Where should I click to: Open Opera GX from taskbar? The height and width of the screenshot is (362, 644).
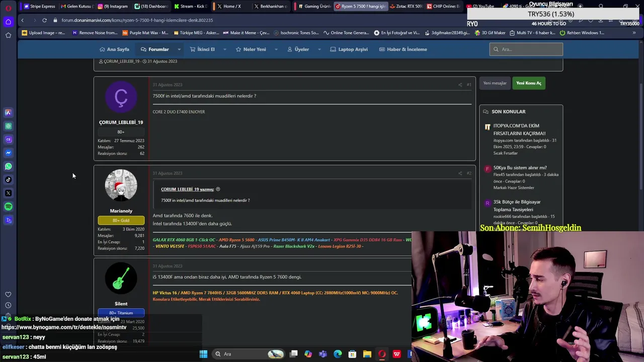[382, 354]
